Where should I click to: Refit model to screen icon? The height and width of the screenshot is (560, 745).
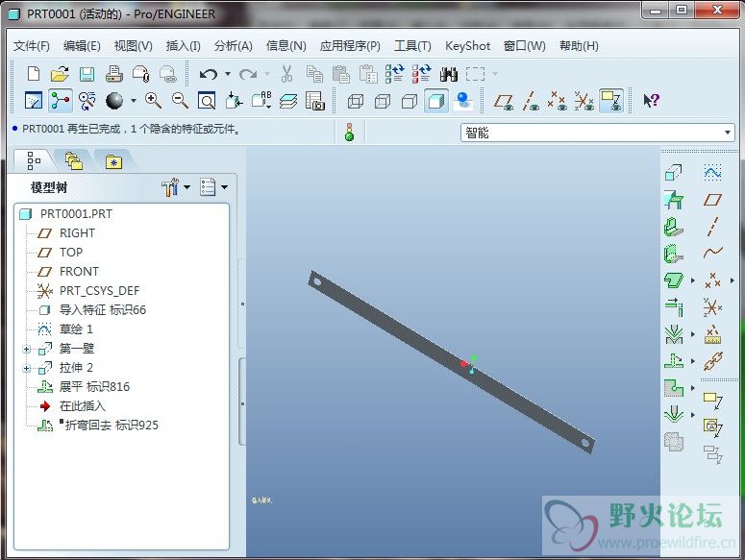tap(207, 101)
